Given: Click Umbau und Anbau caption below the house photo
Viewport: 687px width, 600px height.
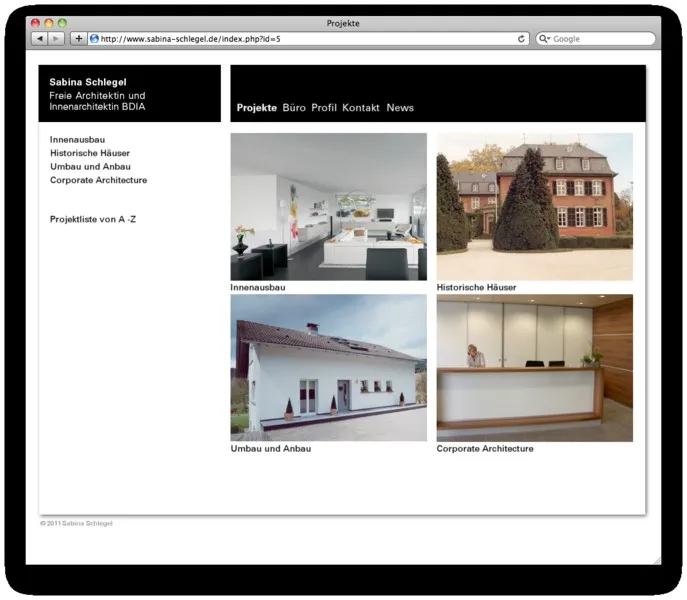Looking at the screenshot, I should click(x=271, y=449).
